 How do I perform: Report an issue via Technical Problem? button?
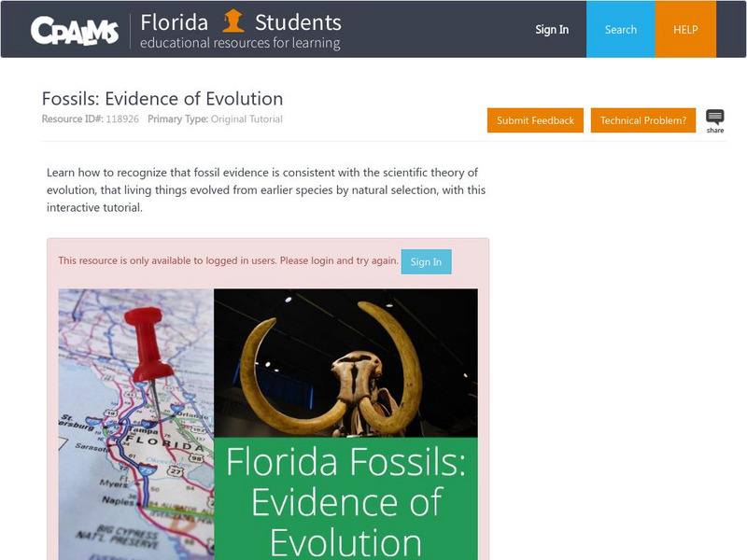[x=642, y=120]
